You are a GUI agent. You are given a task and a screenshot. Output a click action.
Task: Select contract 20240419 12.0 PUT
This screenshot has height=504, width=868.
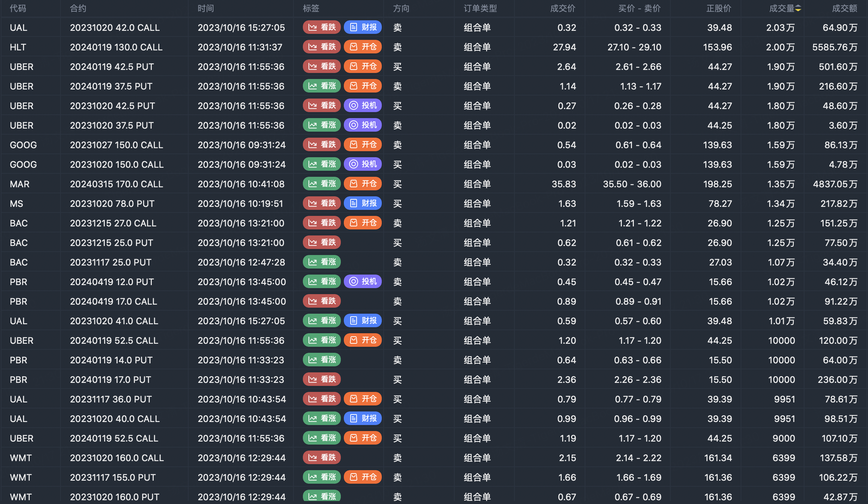coord(112,282)
